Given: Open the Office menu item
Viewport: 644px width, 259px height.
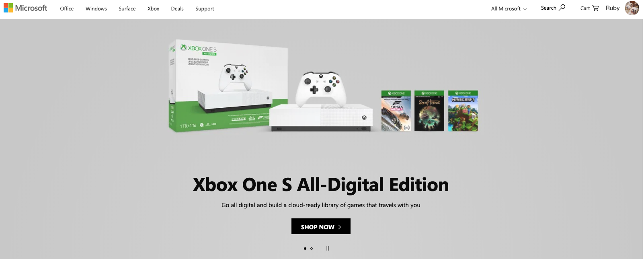Looking at the screenshot, I should coord(67,8).
